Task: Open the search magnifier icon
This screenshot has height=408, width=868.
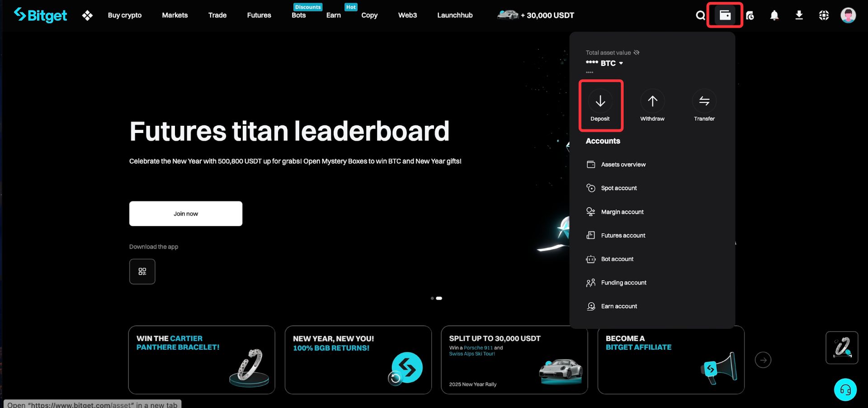Action: pyautogui.click(x=700, y=15)
